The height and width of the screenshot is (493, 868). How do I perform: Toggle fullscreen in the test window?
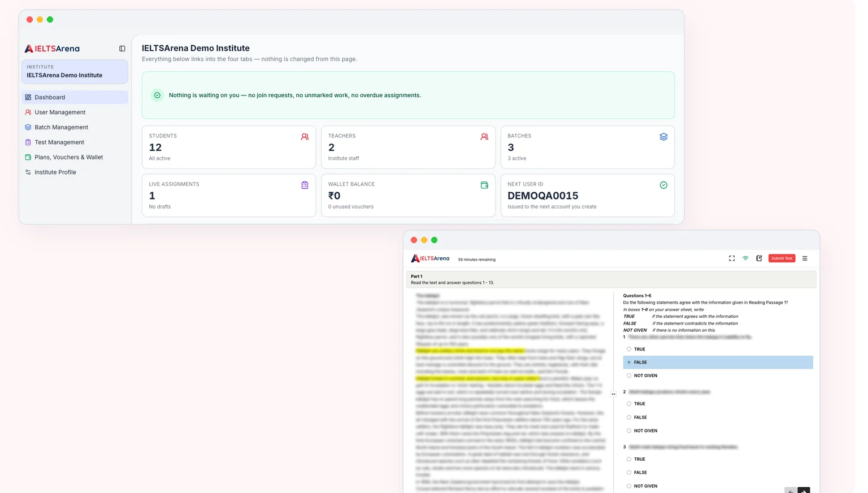click(732, 258)
